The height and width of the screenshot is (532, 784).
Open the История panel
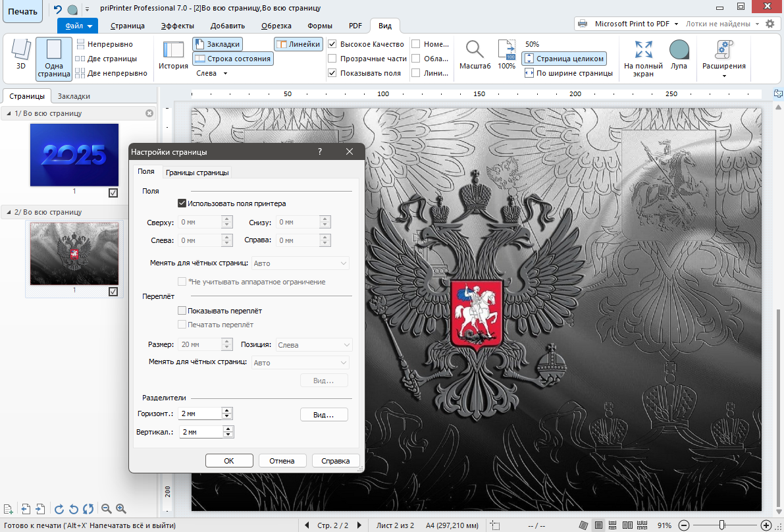click(x=174, y=55)
